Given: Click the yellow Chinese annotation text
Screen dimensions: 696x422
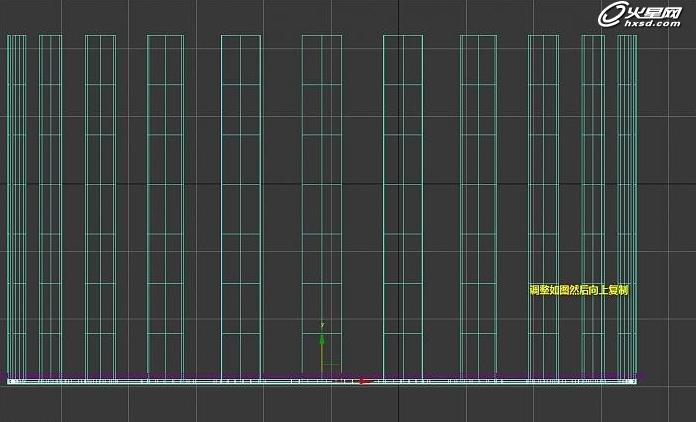Looking at the screenshot, I should [578, 290].
